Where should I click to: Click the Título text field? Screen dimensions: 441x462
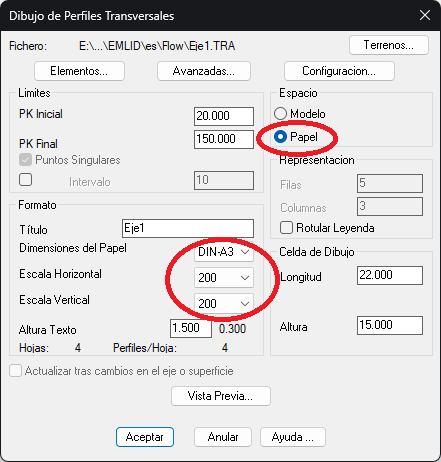click(x=188, y=228)
